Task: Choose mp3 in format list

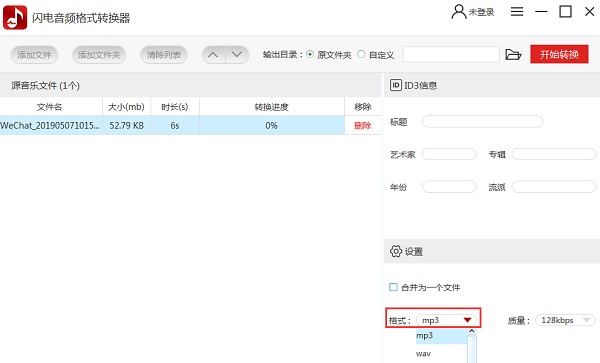Action: [x=441, y=335]
